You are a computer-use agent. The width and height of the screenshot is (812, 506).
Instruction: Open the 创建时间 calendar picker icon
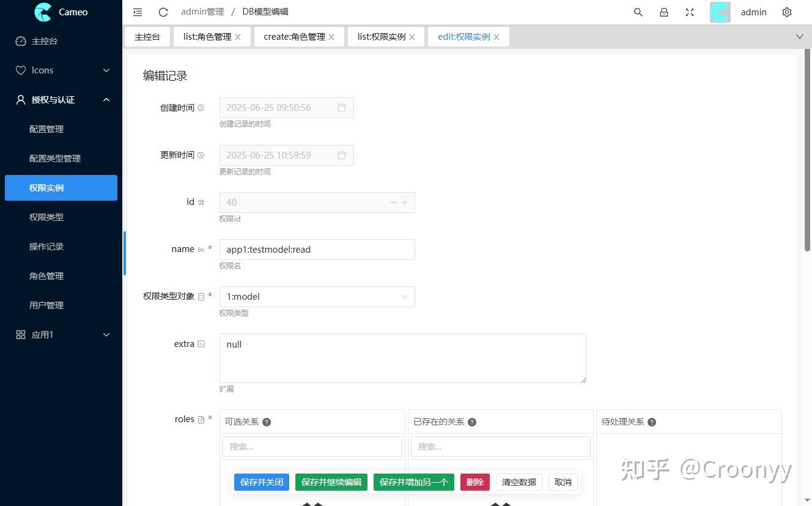pos(342,107)
